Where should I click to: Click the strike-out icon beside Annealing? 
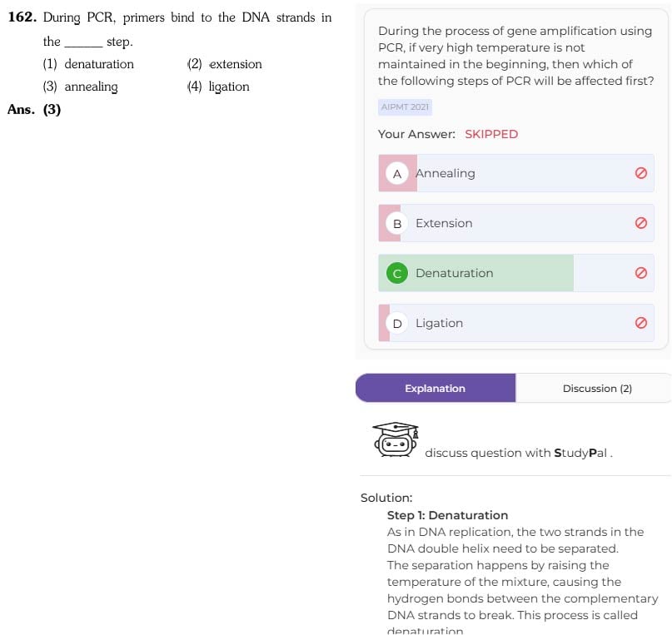click(640, 173)
